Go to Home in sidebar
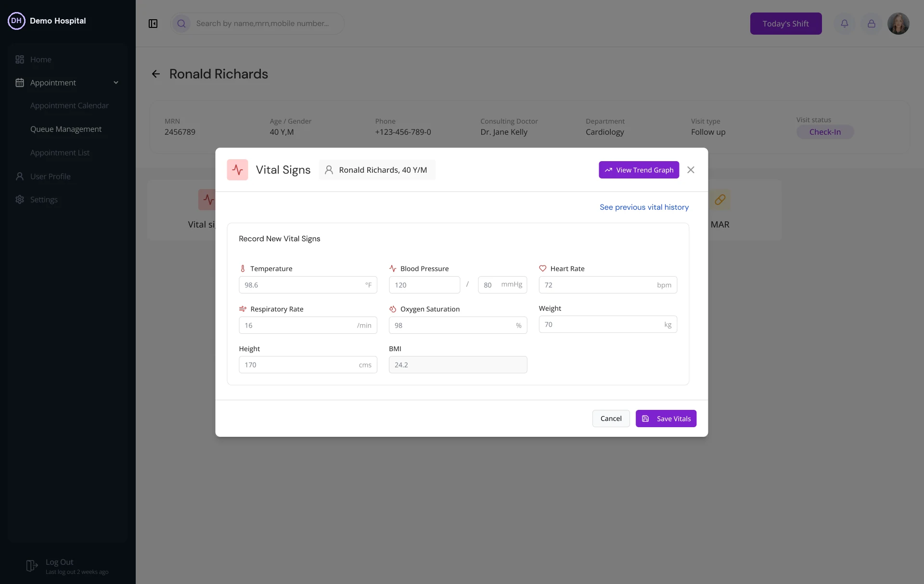 click(x=40, y=60)
